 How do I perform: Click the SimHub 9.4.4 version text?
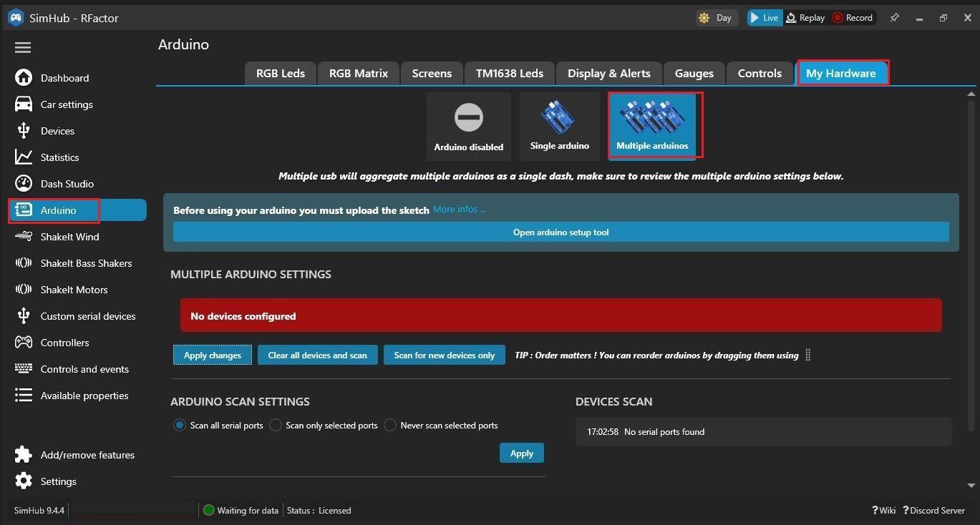point(39,510)
